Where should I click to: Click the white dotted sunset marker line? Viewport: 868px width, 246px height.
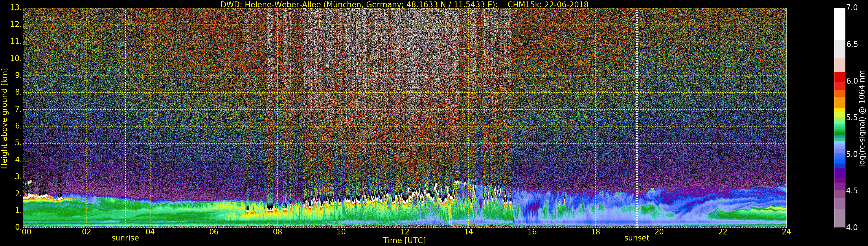(637, 118)
